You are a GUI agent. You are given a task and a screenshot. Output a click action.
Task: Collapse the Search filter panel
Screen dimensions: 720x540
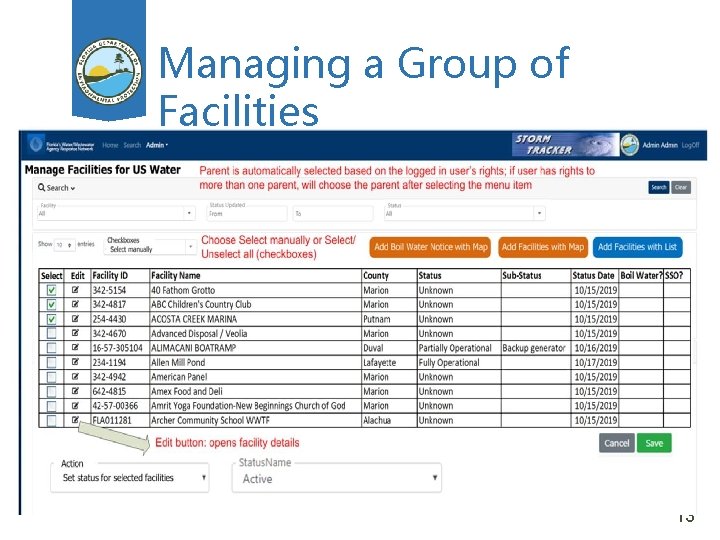click(x=56, y=187)
